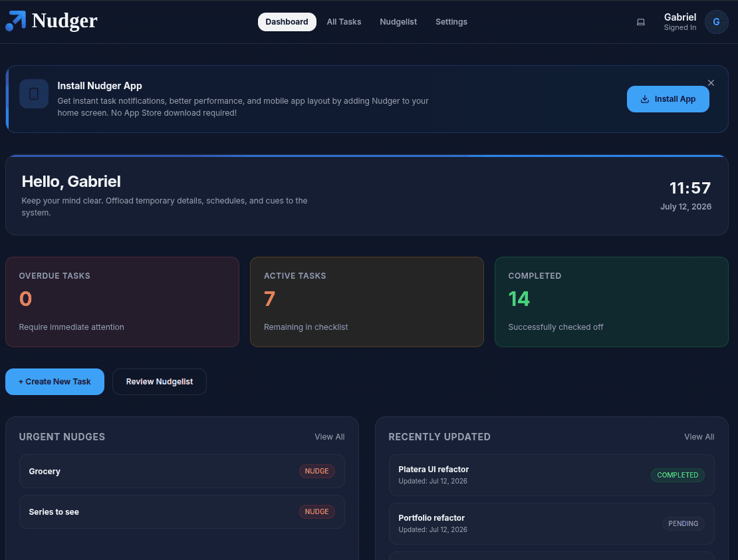Image resolution: width=738 pixels, height=560 pixels.
Task: Click the laptop device icon in header
Action: tap(640, 22)
